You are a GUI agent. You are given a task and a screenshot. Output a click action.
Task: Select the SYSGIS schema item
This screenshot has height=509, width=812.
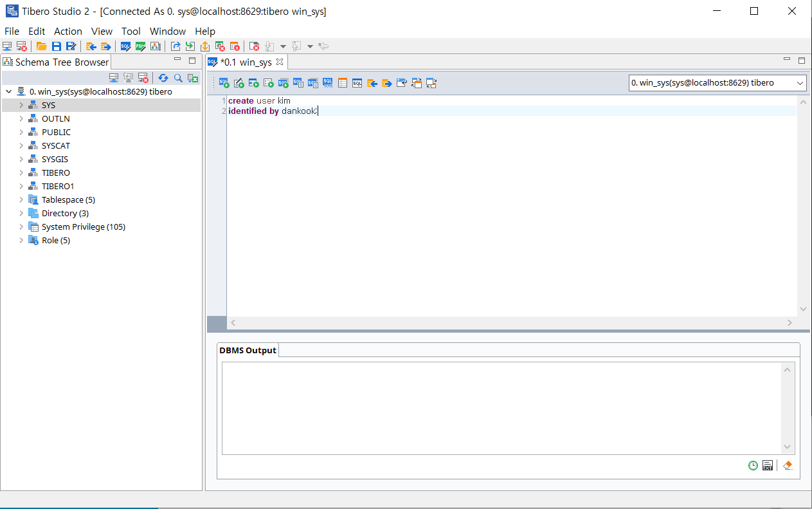pyautogui.click(x=55, y=159)
